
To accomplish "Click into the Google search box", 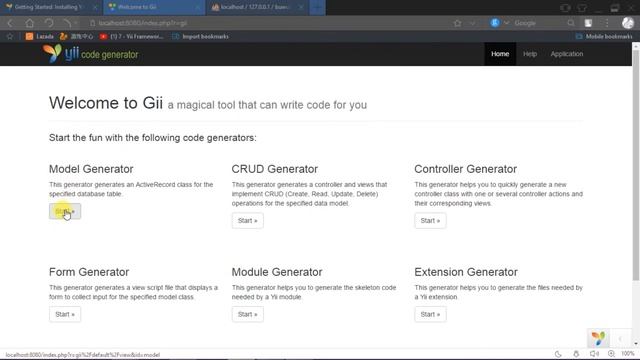I will tap(539, 23).
